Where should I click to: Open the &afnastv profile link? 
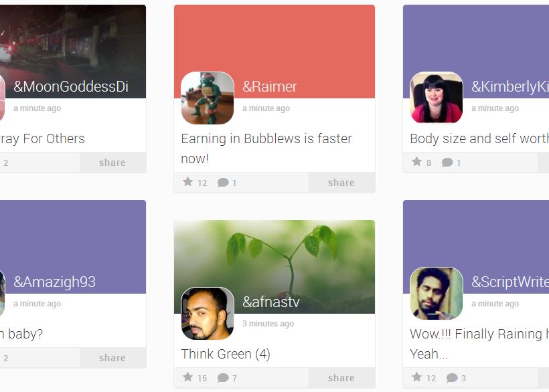coord(271,302)
